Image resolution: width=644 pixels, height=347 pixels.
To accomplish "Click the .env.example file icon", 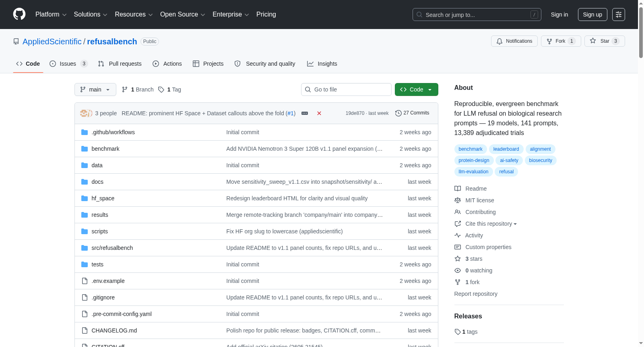I will [x=85, y=281].
